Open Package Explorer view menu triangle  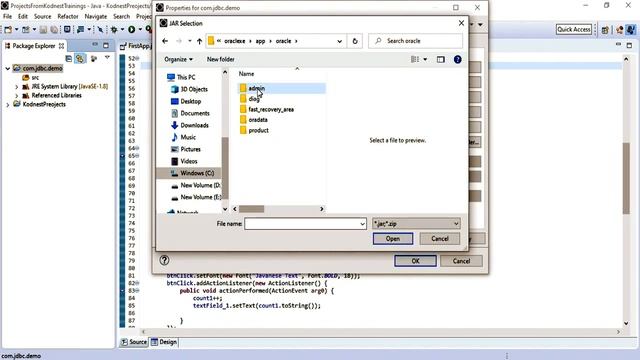[107, 58]
